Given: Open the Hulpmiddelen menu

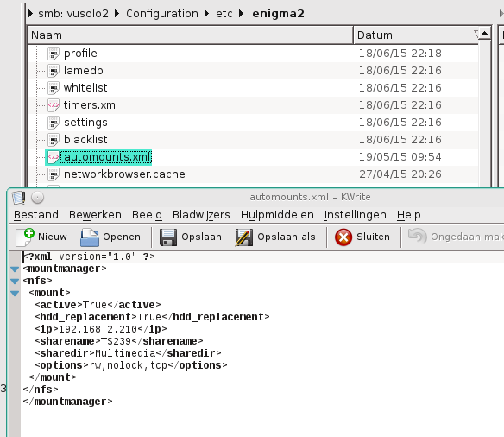Looking at the screenshot, I should [x=277, y=215].
